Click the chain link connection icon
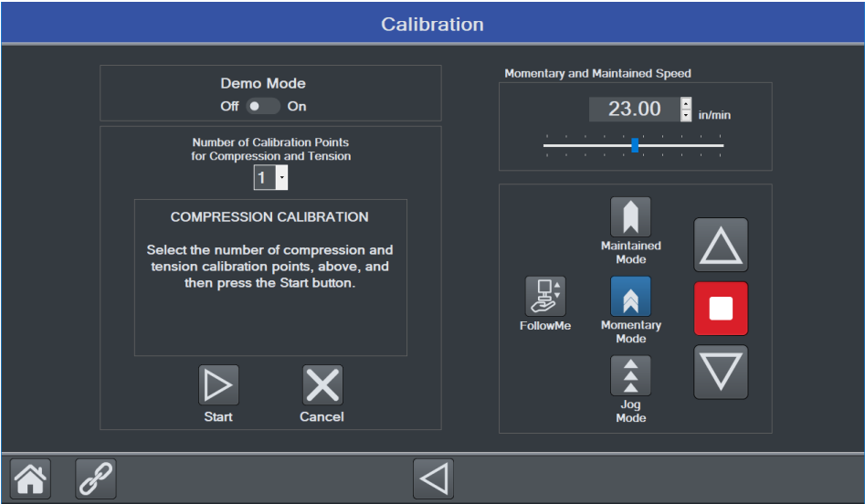Viewport: 865px width, 504px height. click(96, 478)
